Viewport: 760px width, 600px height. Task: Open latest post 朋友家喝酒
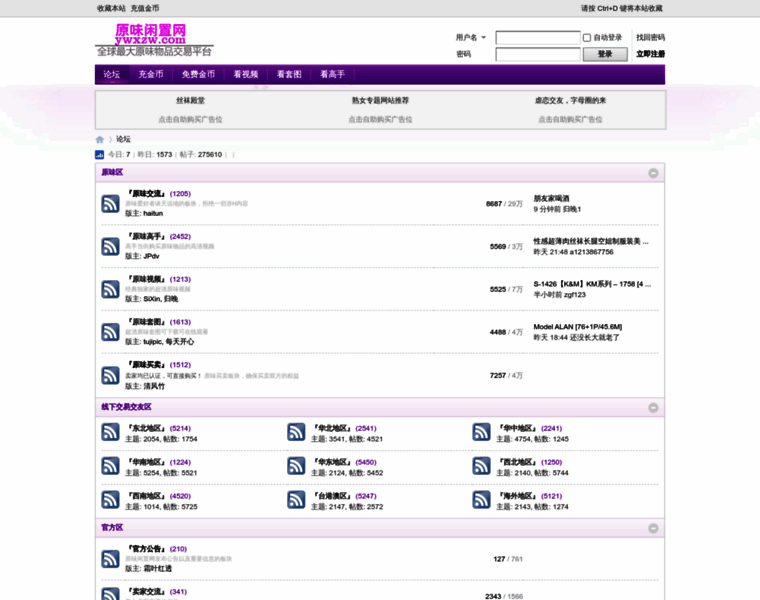(551, 198)
